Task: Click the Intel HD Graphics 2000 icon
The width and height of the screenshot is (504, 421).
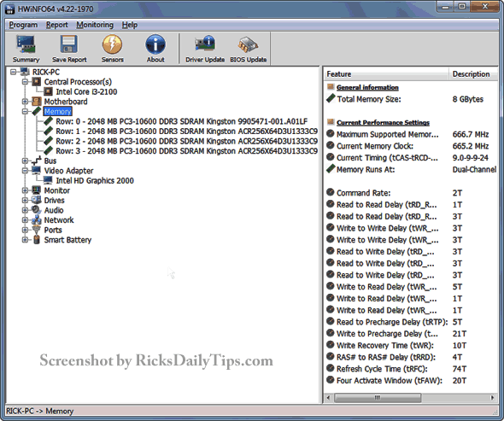Action: [48, 180]
